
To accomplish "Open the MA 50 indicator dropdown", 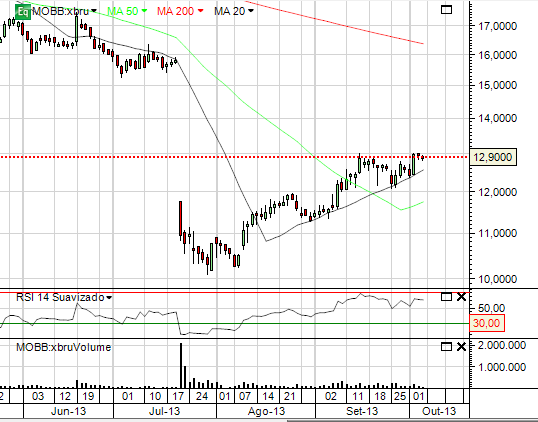I will pyautogui.click(x=144, y=11).
